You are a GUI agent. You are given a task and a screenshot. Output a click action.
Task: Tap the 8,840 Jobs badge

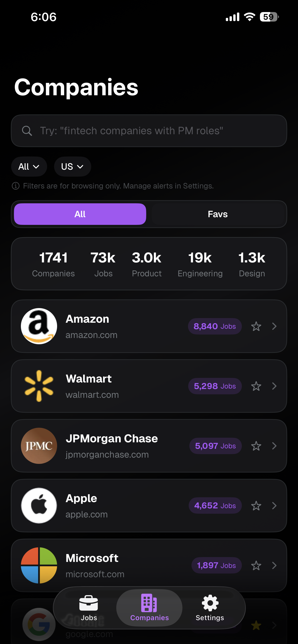click(x=215, y=326)
